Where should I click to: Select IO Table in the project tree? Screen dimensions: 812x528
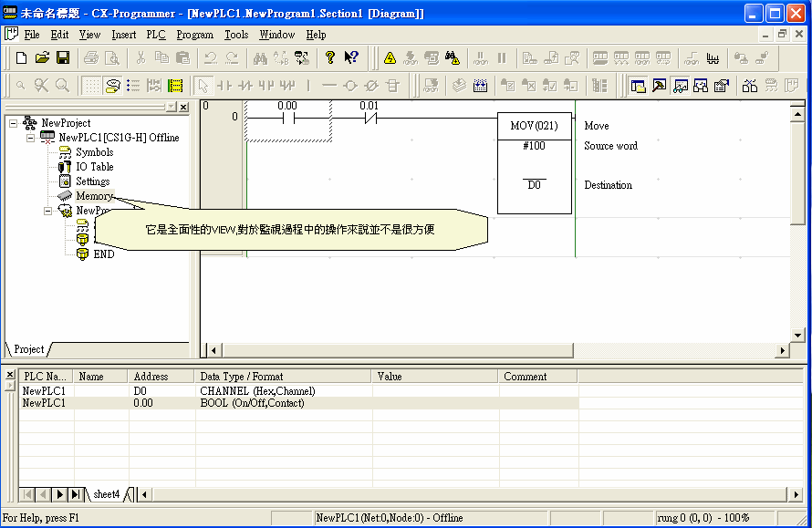click(x=95, y=167)
